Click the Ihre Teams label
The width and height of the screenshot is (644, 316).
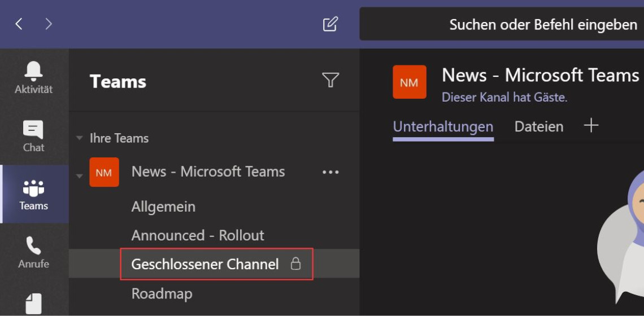click(119, 138)
